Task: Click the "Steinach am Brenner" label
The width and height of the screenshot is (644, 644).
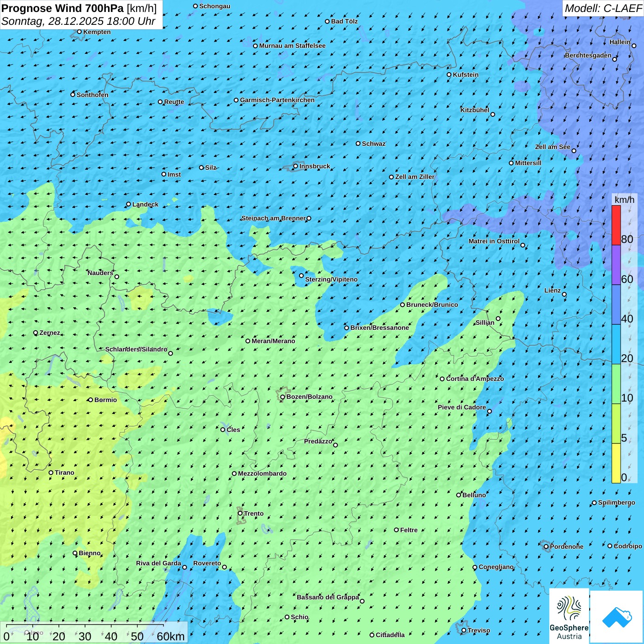Action: coord(273,218)
